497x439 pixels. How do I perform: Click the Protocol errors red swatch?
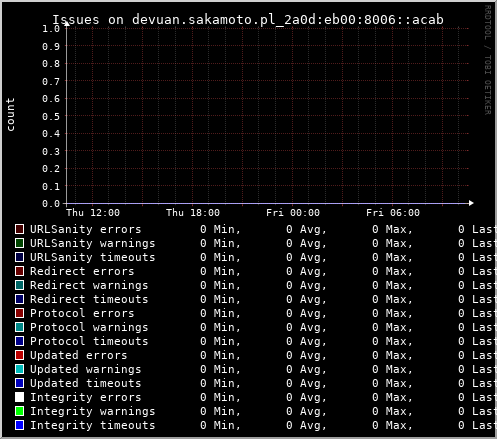coord(20,313)
